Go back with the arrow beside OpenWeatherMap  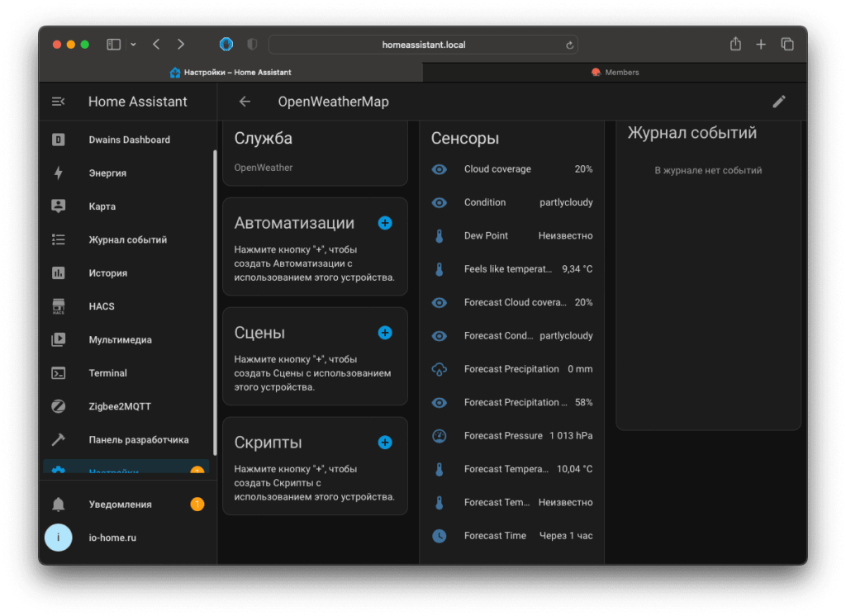(x=245, y=102)
